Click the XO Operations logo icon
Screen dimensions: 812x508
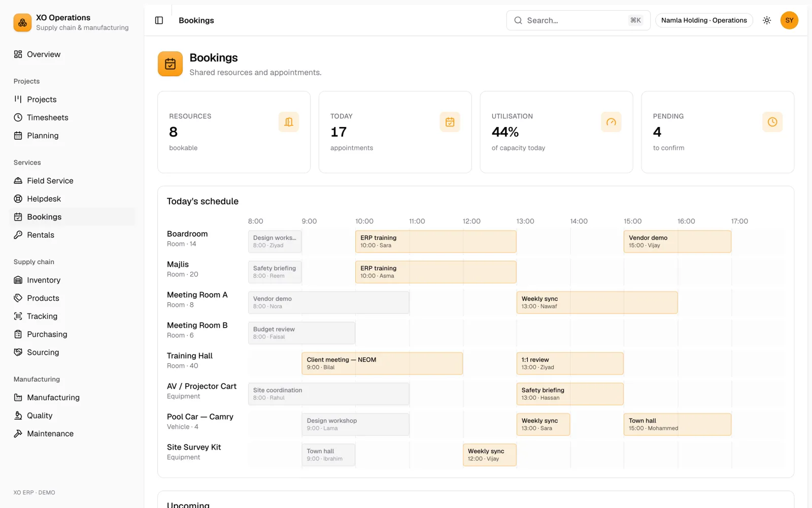(22, 22)
